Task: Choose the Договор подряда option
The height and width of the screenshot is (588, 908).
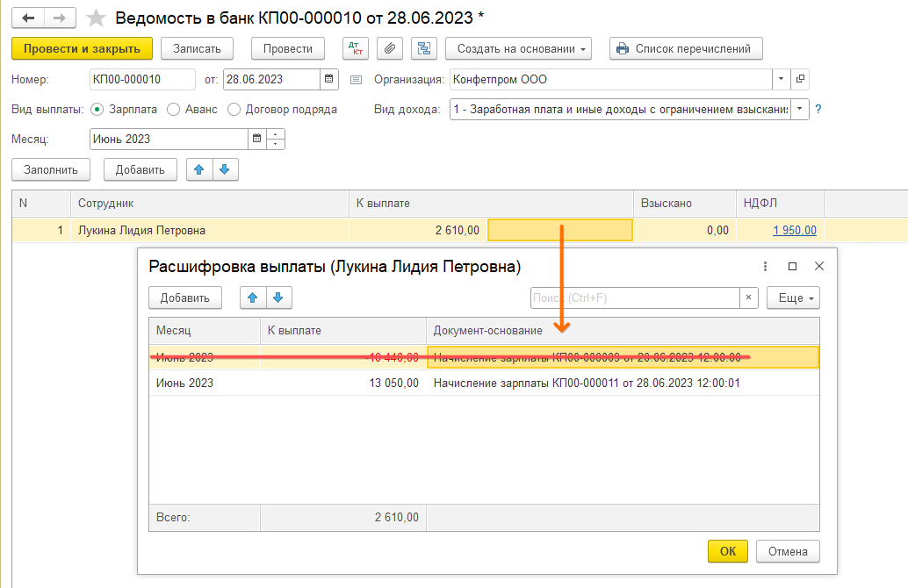Action: [234, 110]
